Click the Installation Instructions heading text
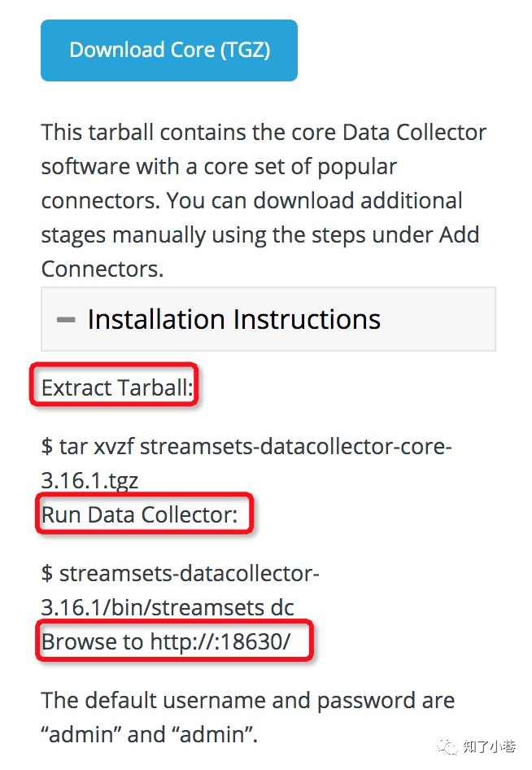Image resolution: width=532 pixels, height=770 pixels. (234, 319)
